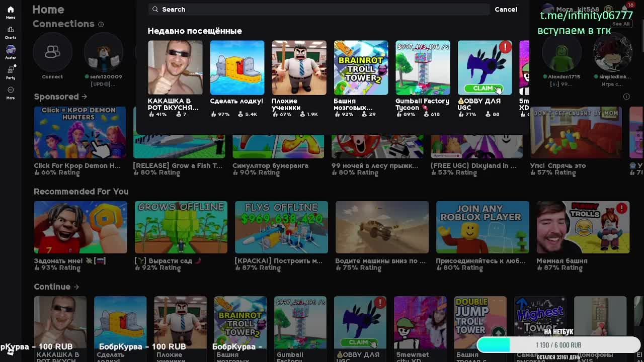Click the Search input field
The height and width of the screenshot is (362, 644).
point(318,9)
